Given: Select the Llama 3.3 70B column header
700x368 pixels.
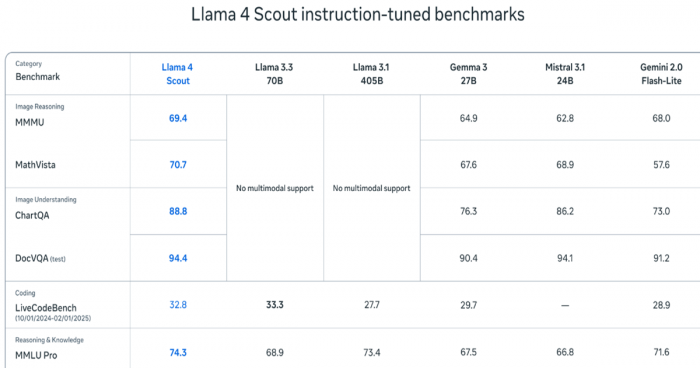Looking at the screenshot, I should point(274,74).
